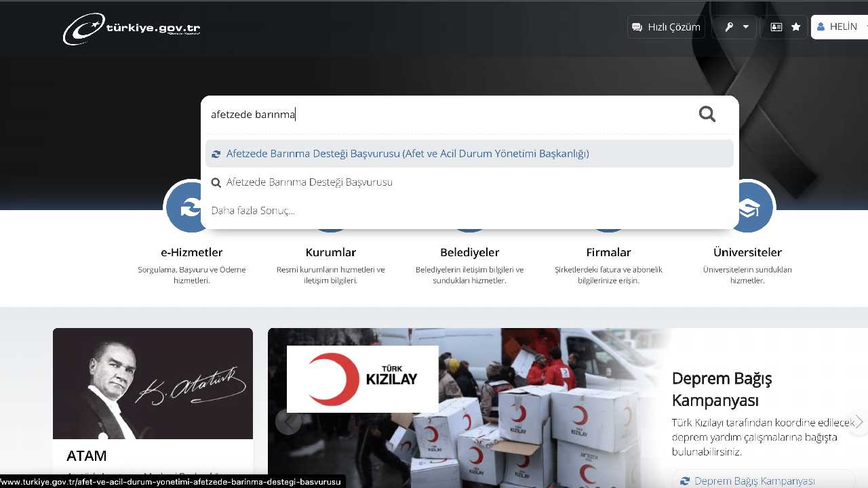Go to e-Hizmetler section
The width and height of the screenshot is (868, 488).
point(192,252)
